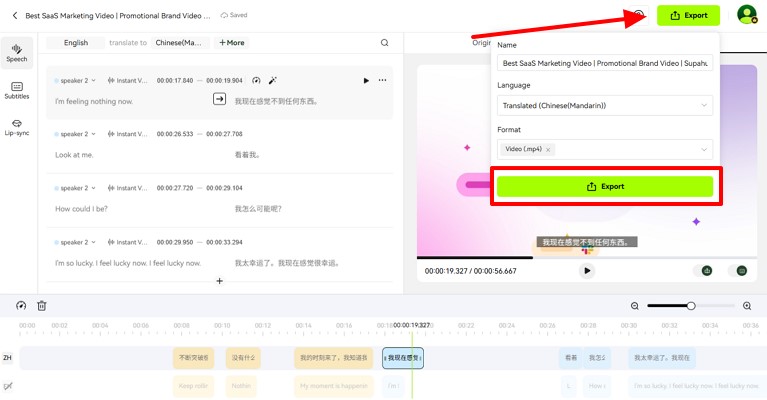Click the 看着我。 translation text
The image size is (767, 400).
pos(248,155)
